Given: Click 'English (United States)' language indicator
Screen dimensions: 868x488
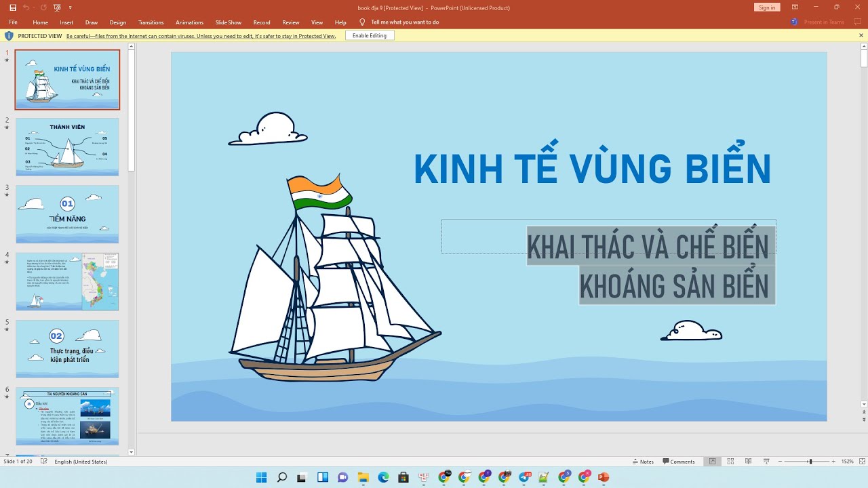Looking at the screenshot, I should [x=81, y=462].
